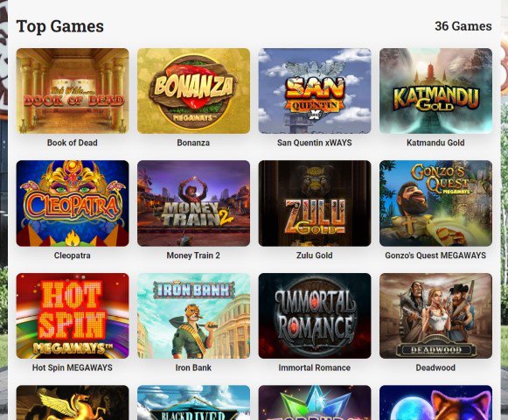This screenshot has width=508, height=420.
Task: Click the "36 Games" count label
Action: pos(463,26)
